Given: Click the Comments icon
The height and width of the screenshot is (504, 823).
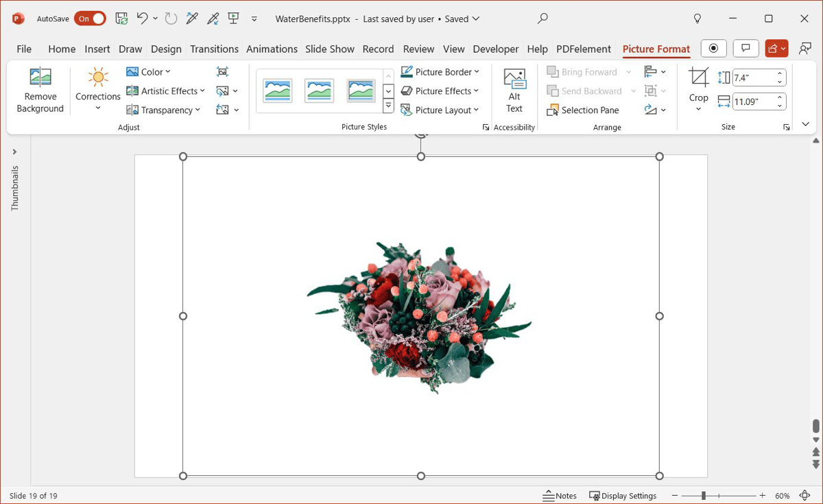Looking at the screenshot, I should coord(746,48).
